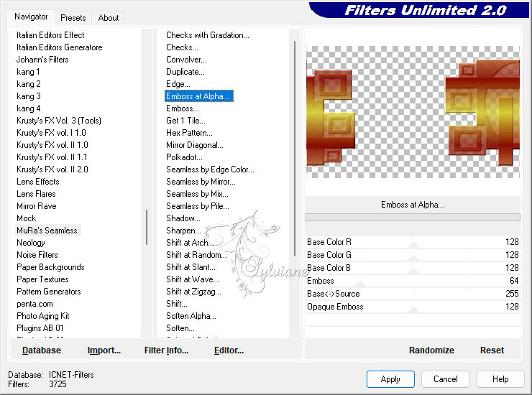Select kang 4 category
The height and width of the screenshot is (395, 532).
click(29, 108)
